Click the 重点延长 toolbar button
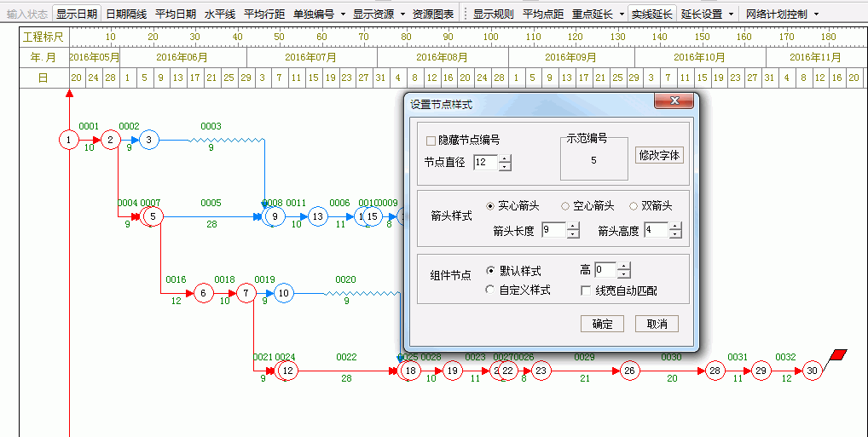868x437 pixels. 593,14
